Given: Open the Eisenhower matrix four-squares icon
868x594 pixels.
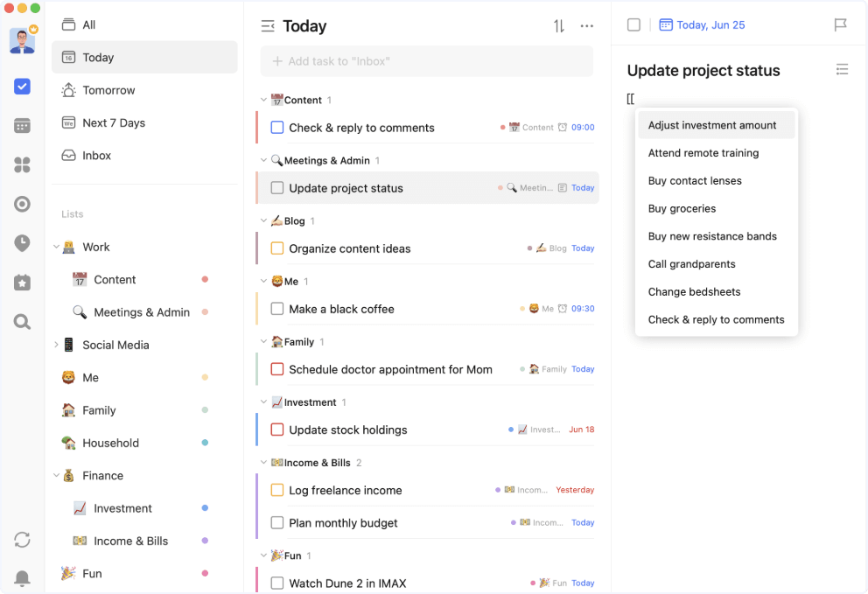Looking at the screenshot, I should click(x=23, y=165).
